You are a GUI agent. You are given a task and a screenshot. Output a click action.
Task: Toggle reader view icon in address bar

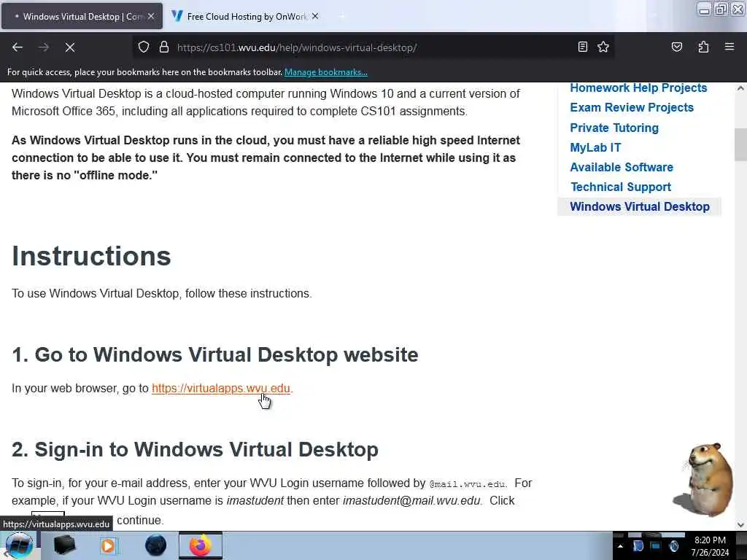pyautogui.click(x=583, y=47)
